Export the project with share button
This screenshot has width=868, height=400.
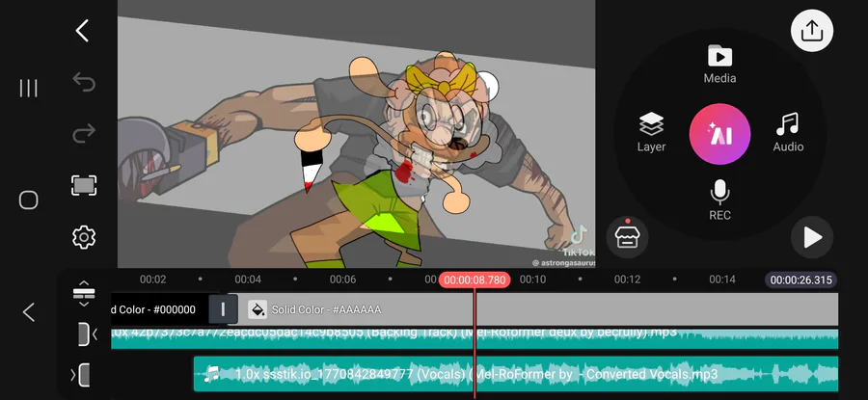811,31
